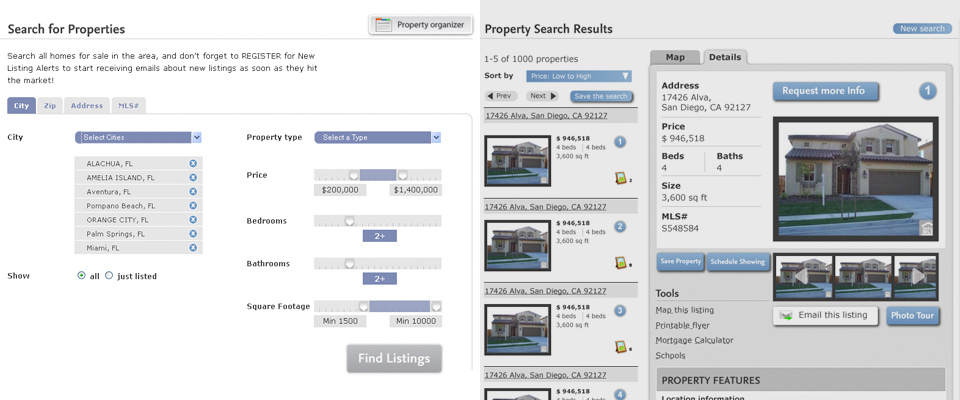Click numbered badge 3 in results list
The image size is (960, 400).
(x=620, y=311)
